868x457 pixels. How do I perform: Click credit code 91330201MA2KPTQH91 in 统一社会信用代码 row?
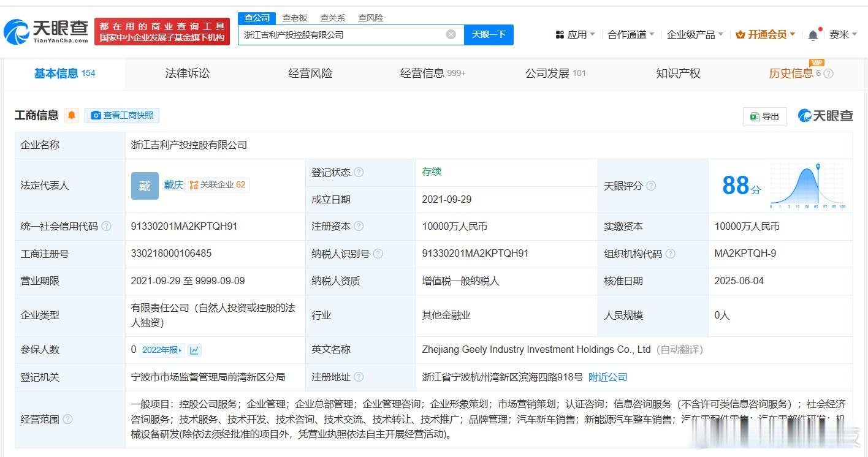pyautogui.click(x=184, y=226)
